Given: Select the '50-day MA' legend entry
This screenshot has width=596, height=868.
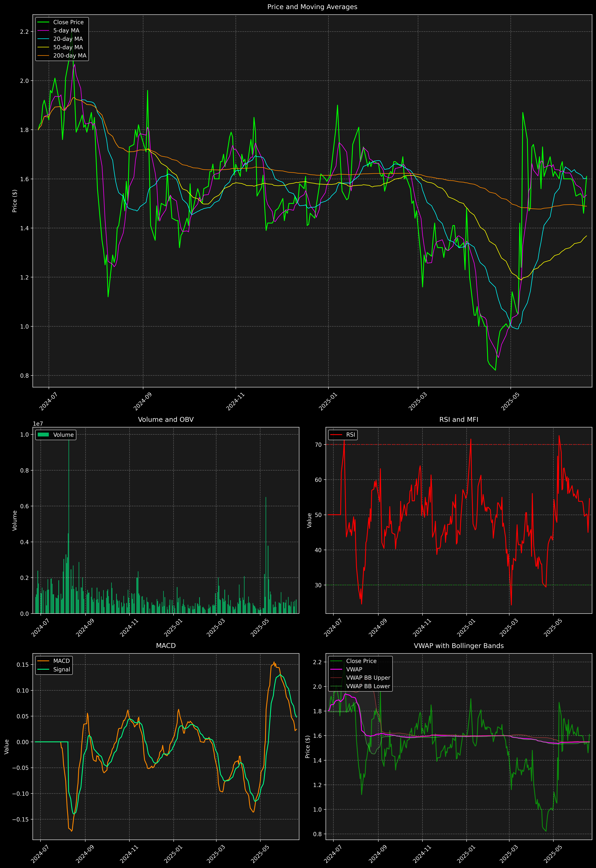Looking at the screenshot, I should [x=68, y=47].
